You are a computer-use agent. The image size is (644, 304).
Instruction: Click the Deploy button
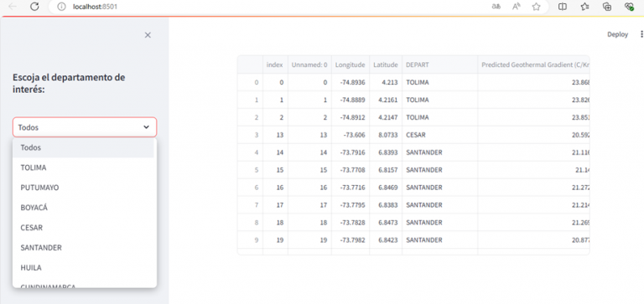618,34
